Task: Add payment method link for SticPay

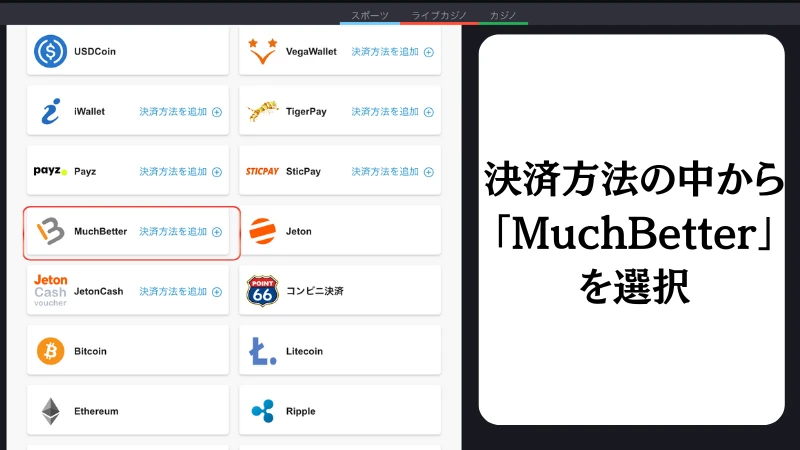Action: tap(392, 171)
